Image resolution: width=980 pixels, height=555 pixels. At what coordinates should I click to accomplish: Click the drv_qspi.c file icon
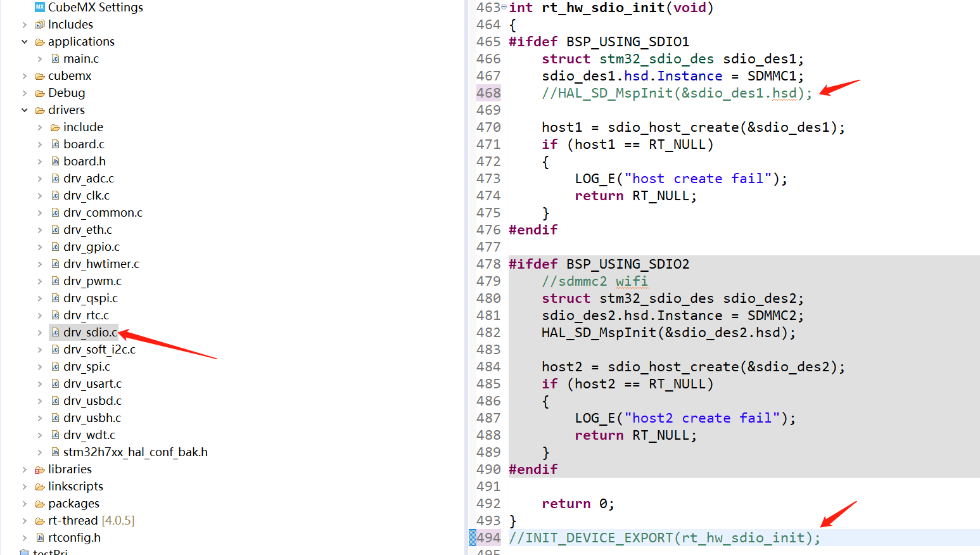(55, 298)
